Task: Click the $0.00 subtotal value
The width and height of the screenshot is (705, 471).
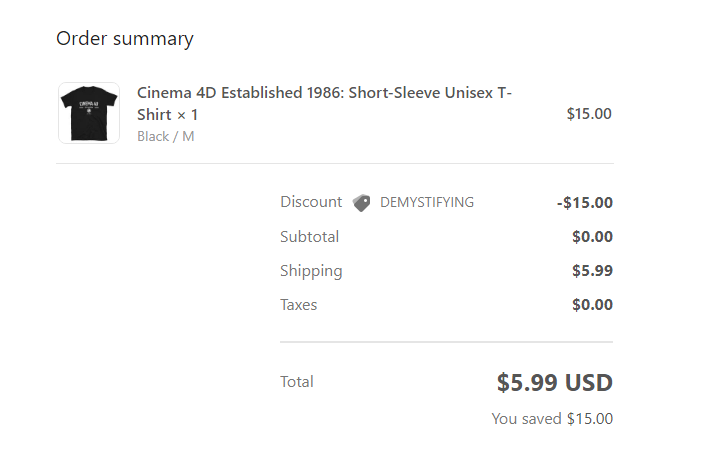Action: [592, 237]
